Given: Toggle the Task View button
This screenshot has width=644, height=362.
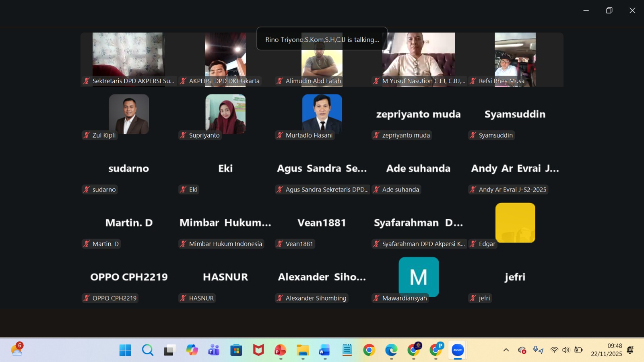Looking at the screenshot, I should point(169,350).
